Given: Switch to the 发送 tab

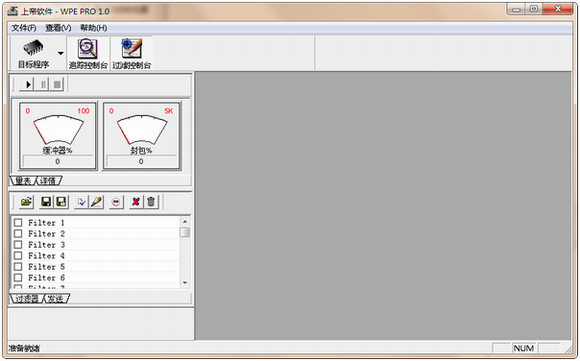Looking at the screenshot, I should [x=57, y=298].
